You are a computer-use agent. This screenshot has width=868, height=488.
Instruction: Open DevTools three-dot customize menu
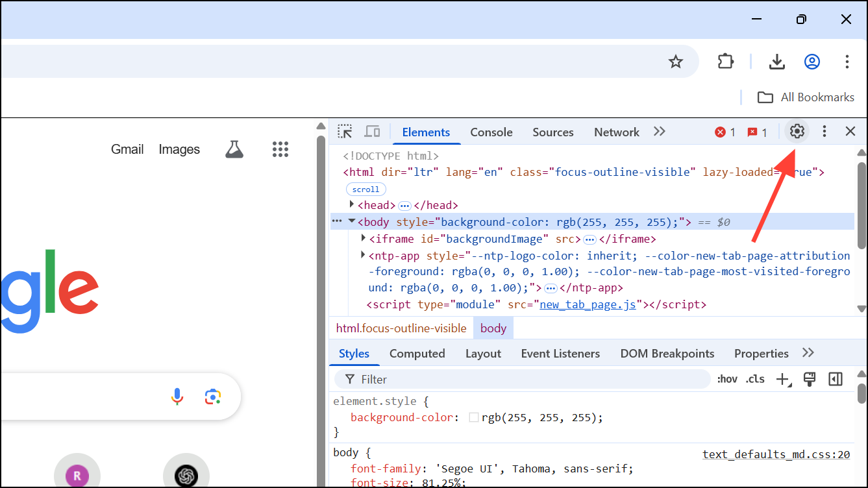point(825,132)
